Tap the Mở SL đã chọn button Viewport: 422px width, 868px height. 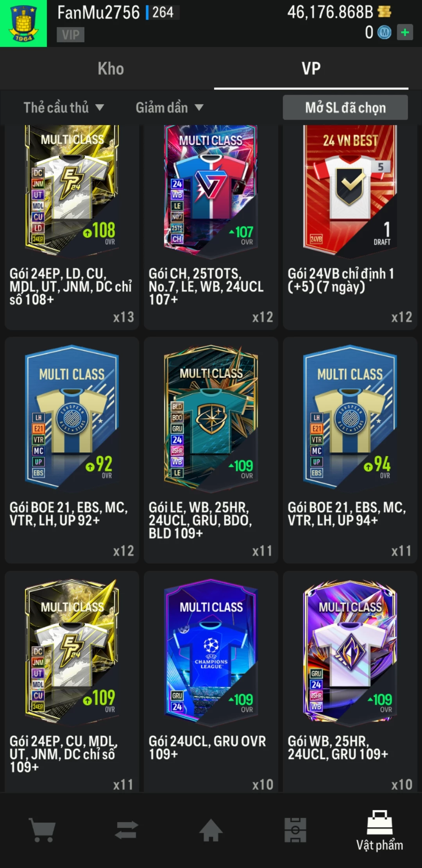tap(345, 108)
